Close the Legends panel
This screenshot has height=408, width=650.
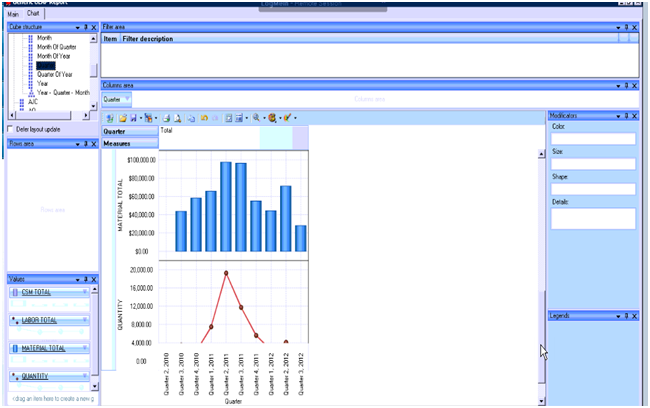pyautogui.click(x=634, y=316)
